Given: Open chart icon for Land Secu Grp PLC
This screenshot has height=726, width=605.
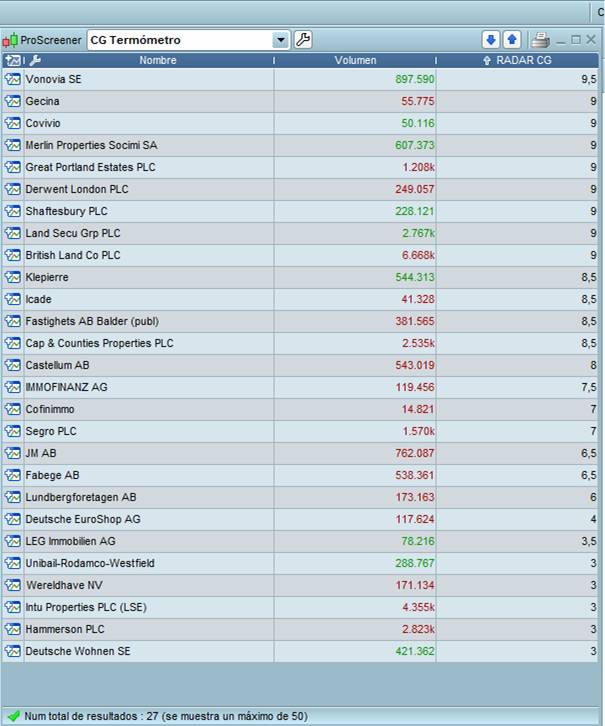Looking at the screenshot, I should (x=13, y=233).
